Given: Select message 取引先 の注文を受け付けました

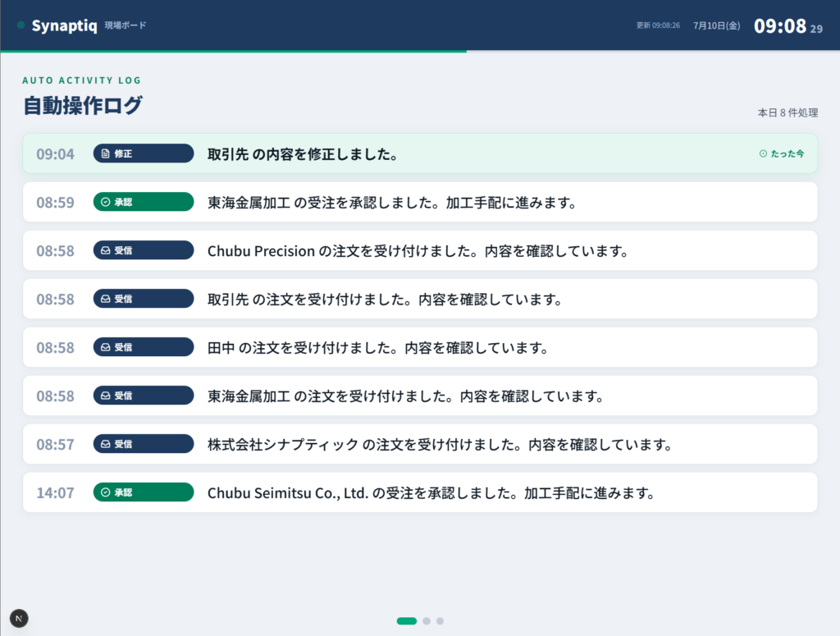Looking at the screenshot, I should (385, 299).
